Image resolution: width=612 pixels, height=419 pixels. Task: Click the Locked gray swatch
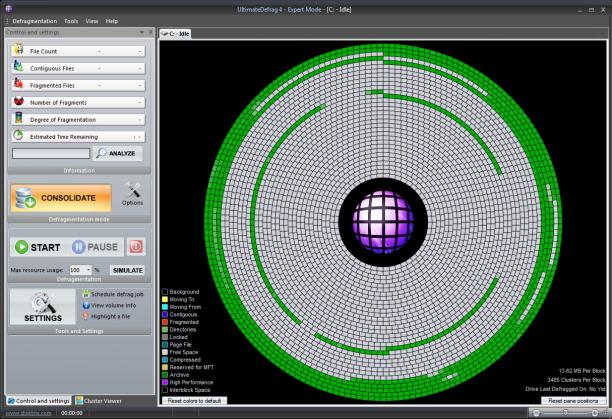tap(165, 337)
